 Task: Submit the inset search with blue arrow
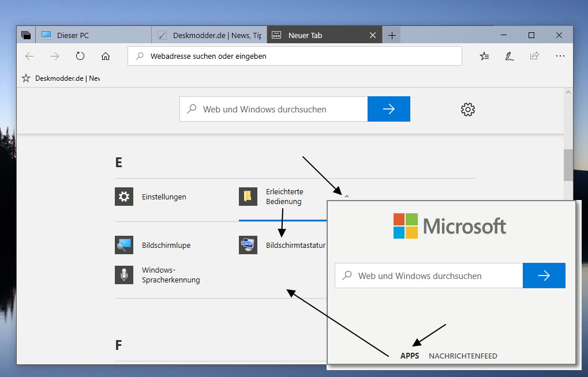pyautogui.click(x=544, y=276)
